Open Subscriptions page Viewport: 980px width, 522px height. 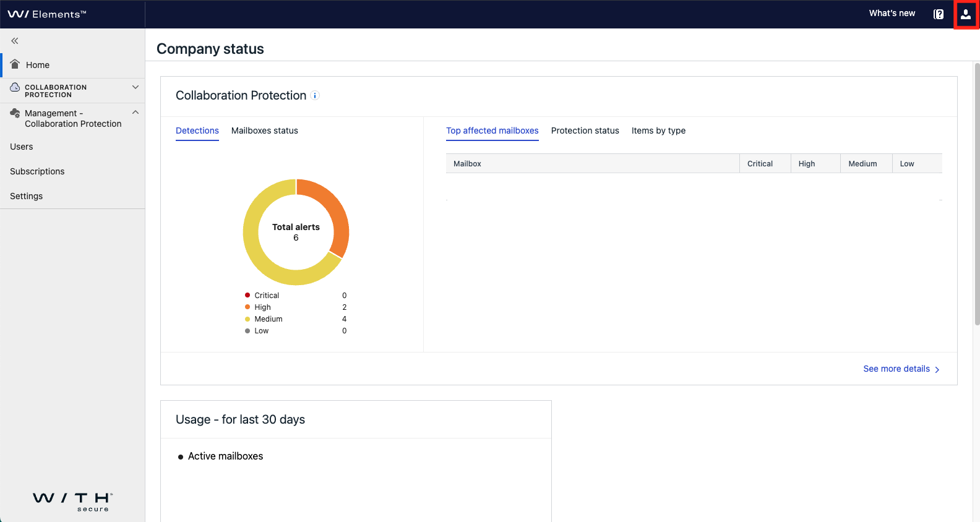pyautogui.click(x=37, y=171)
